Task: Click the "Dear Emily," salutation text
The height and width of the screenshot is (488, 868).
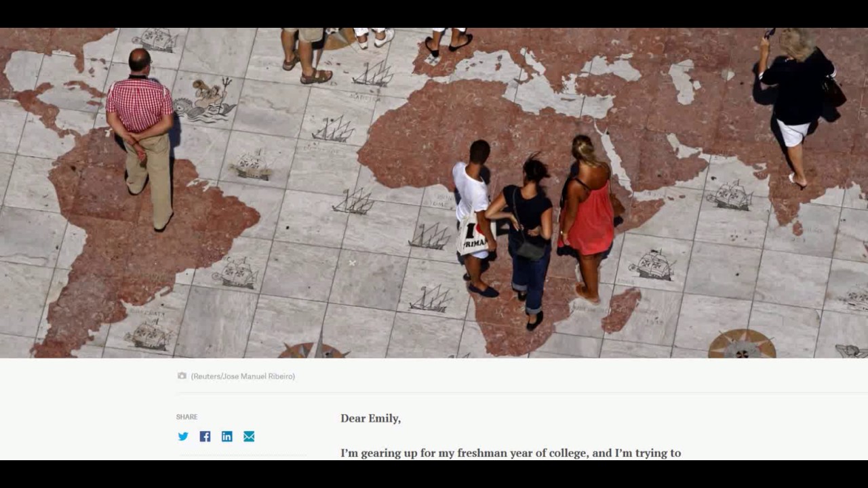Action: [370, 418]
